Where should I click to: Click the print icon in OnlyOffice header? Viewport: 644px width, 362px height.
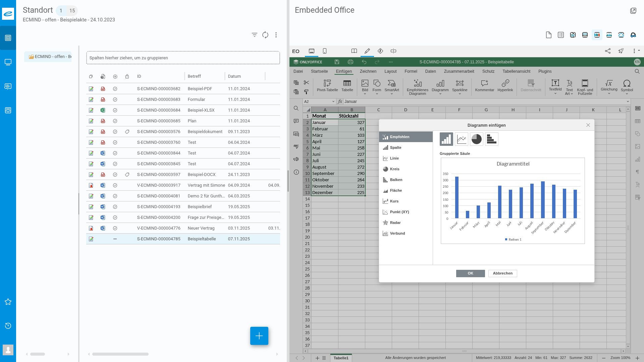(x=351, y=62)
